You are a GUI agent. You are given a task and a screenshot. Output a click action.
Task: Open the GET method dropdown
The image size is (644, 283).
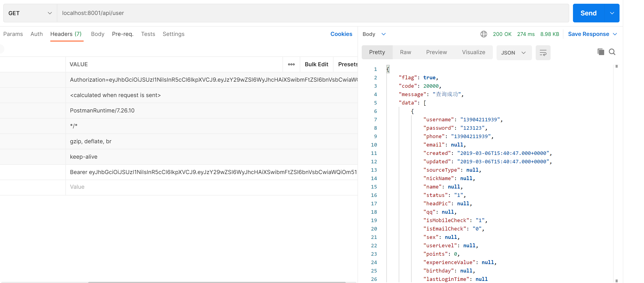coord(30,13)
